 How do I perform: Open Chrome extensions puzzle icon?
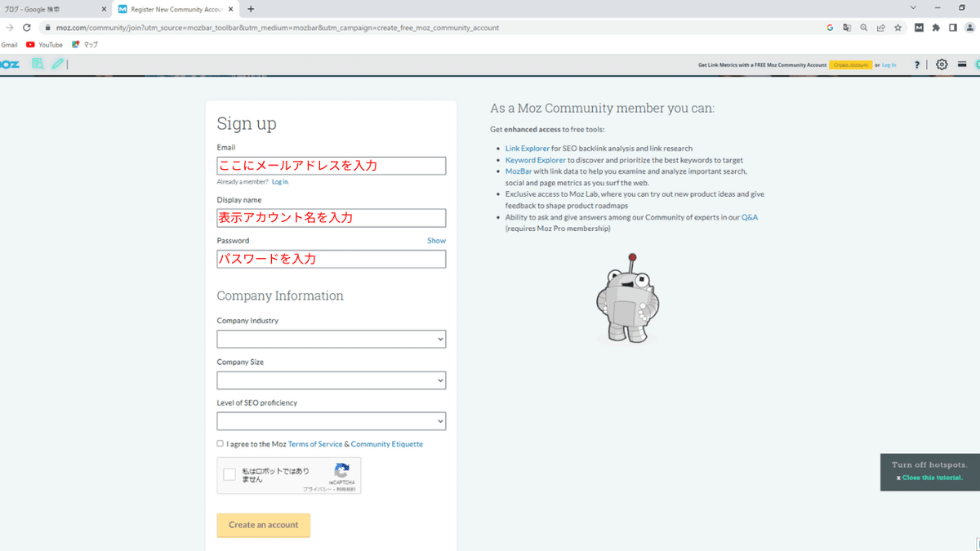click(936, 27)
